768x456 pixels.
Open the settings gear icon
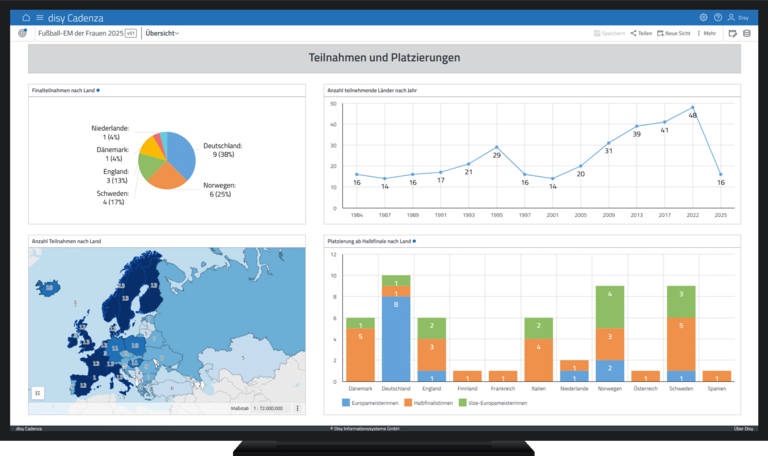703,17
